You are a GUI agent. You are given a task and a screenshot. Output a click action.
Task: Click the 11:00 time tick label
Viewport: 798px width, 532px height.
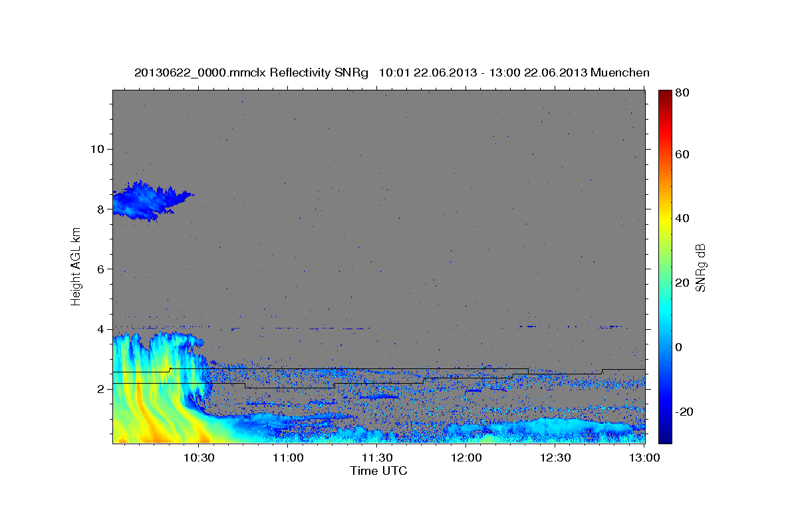(x=288, y=458)
